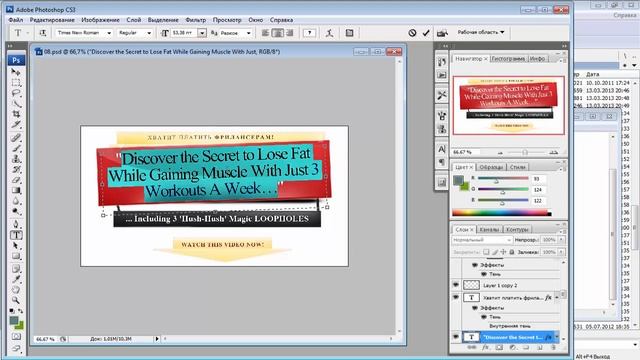Open the Tool Preset picker arrow
This screenshot has height=360, width=640.
point(27,33)
